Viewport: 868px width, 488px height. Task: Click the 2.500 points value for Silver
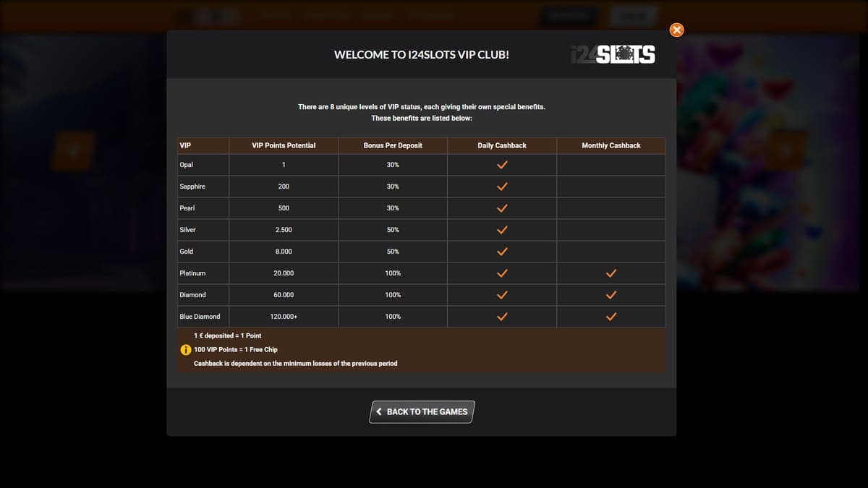(284, 230)
